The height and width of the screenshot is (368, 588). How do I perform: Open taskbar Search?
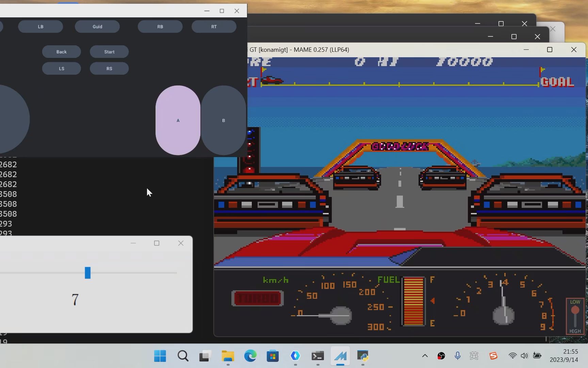coord(183,356)
